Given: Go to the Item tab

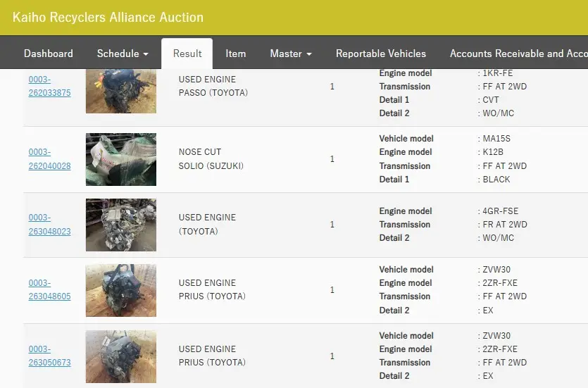Looking at the screenshot, I should tap(235, 54).
